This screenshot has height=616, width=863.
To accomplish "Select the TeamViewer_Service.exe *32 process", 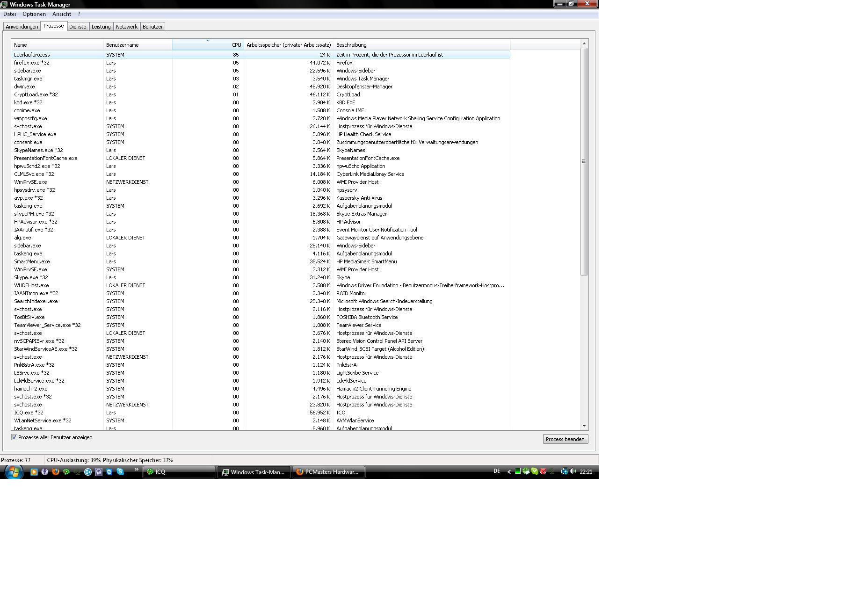I will [261, 325].
